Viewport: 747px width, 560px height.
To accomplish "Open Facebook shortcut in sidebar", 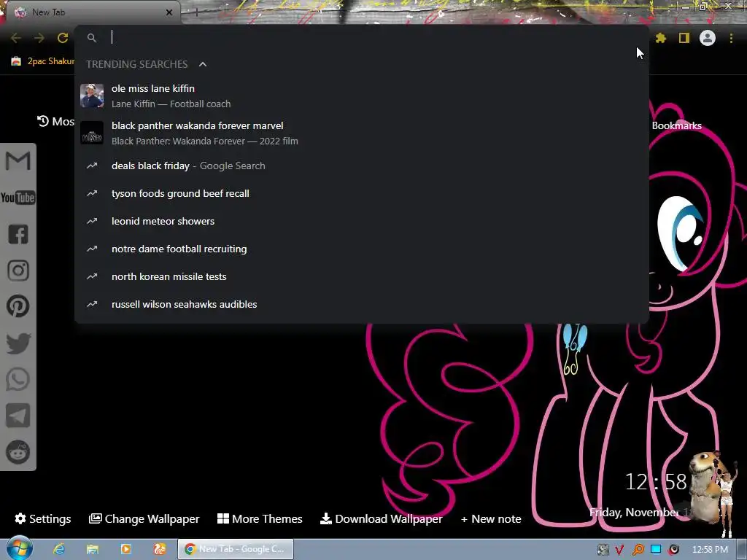I will (x=18, y=234).
